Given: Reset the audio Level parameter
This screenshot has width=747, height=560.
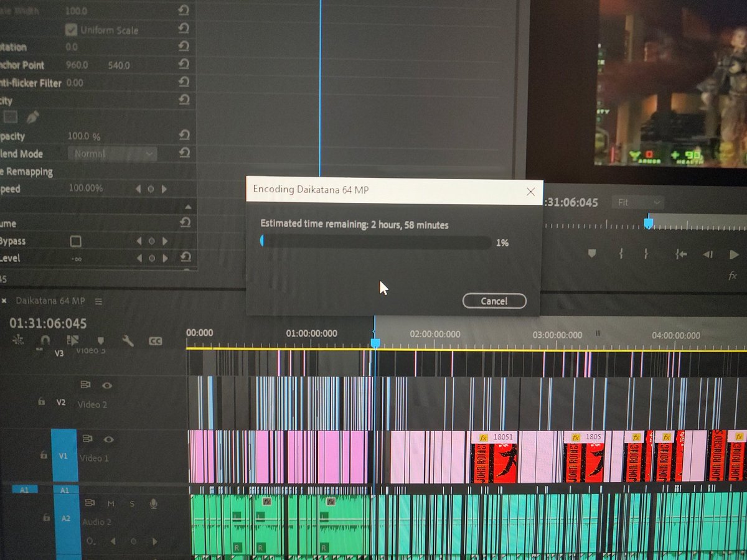Looking at the screenshot, I should pyautogui.click(x=185, y=258).
